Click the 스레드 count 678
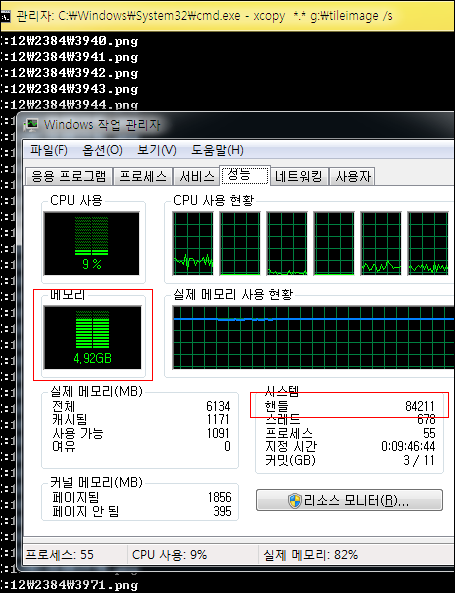Screen dimensions: 455x593 pyautogui.click(x=426, y=419)
